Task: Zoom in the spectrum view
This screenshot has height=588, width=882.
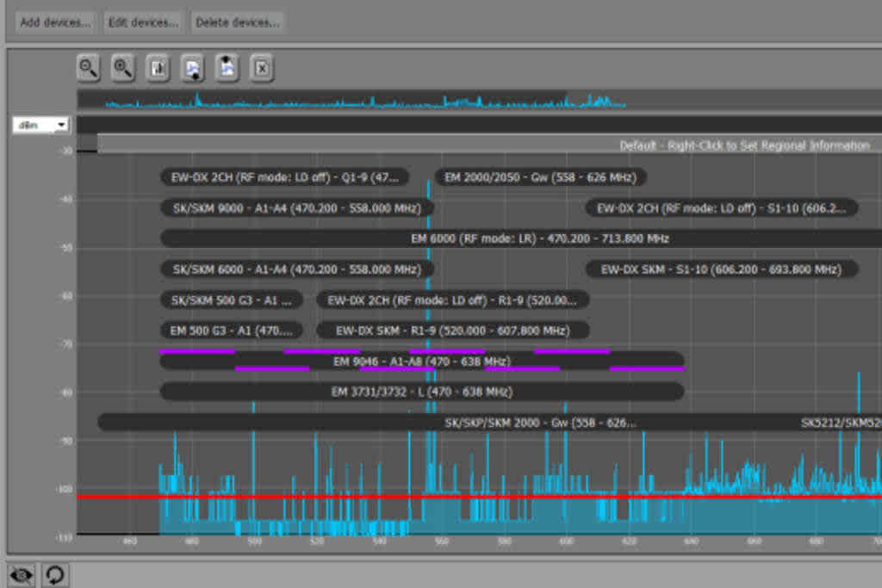Action: click(122, 69)
